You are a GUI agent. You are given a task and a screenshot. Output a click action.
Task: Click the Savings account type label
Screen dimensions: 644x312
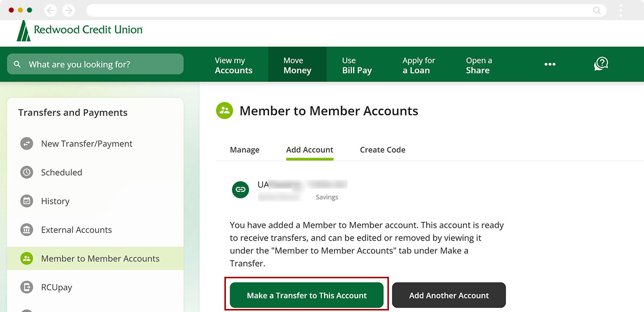(x=327, y=197)
